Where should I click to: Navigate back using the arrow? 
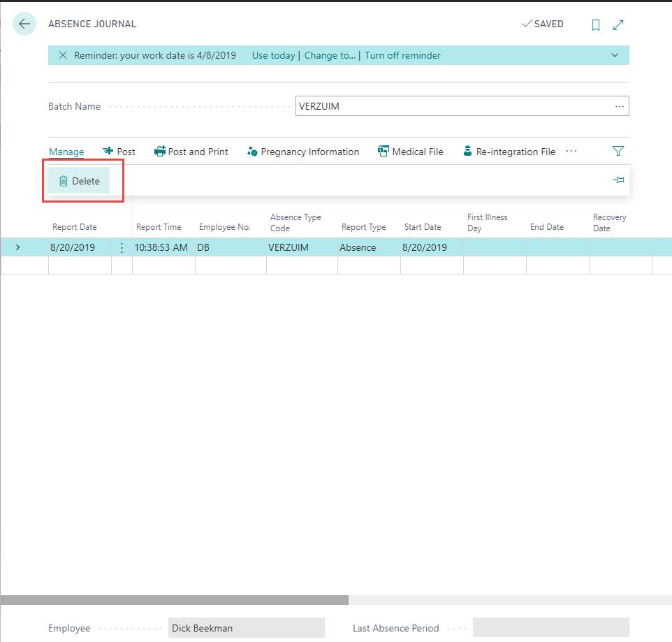tap(24, 23)
